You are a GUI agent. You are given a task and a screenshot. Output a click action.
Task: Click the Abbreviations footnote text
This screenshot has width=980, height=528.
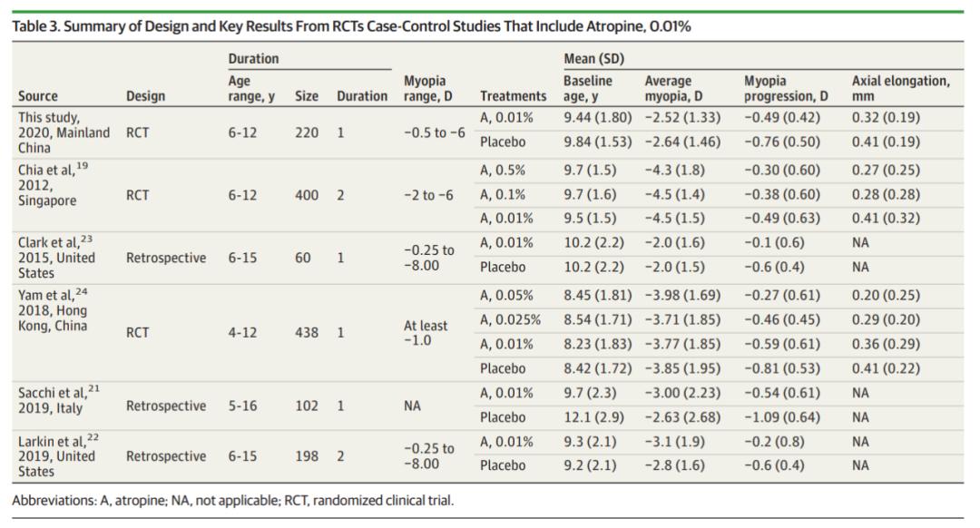coord(232,501)
